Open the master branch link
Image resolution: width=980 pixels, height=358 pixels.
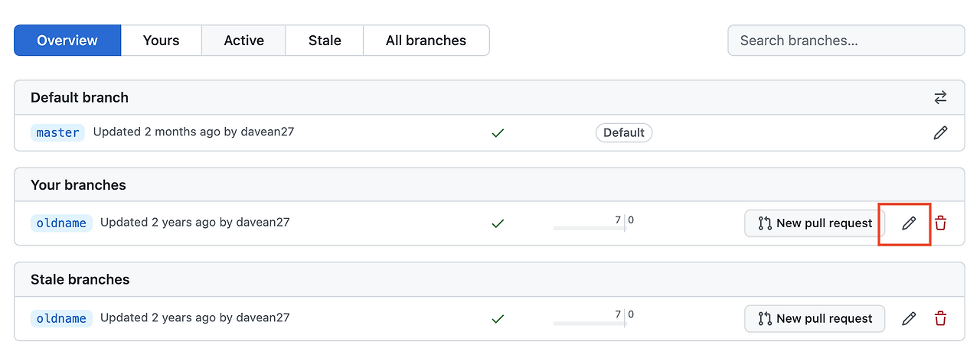coord(58,132)
